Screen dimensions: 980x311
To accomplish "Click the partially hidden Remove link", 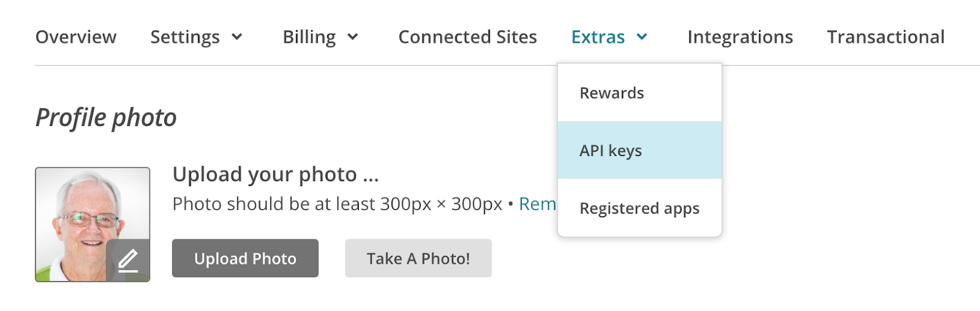I will 537,204.
